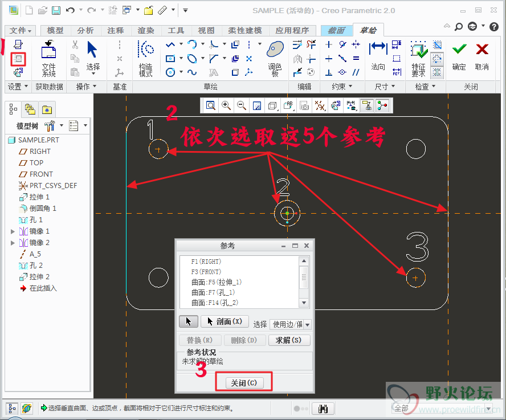The width and height of the screenshot is (506, 420).
Task: Select the Chamfer sketch tool
Action: tap(214, 59)
